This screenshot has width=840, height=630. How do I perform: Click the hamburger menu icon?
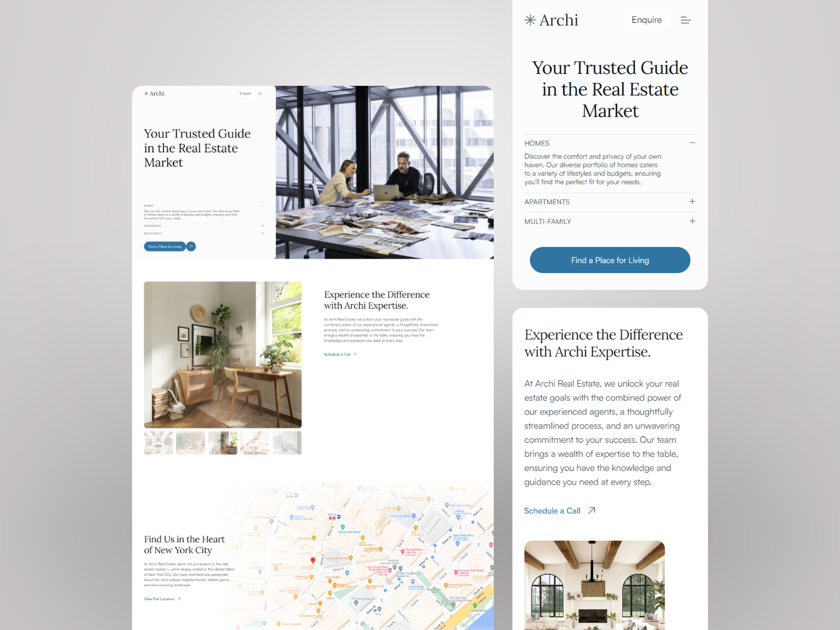coord(686,19)
